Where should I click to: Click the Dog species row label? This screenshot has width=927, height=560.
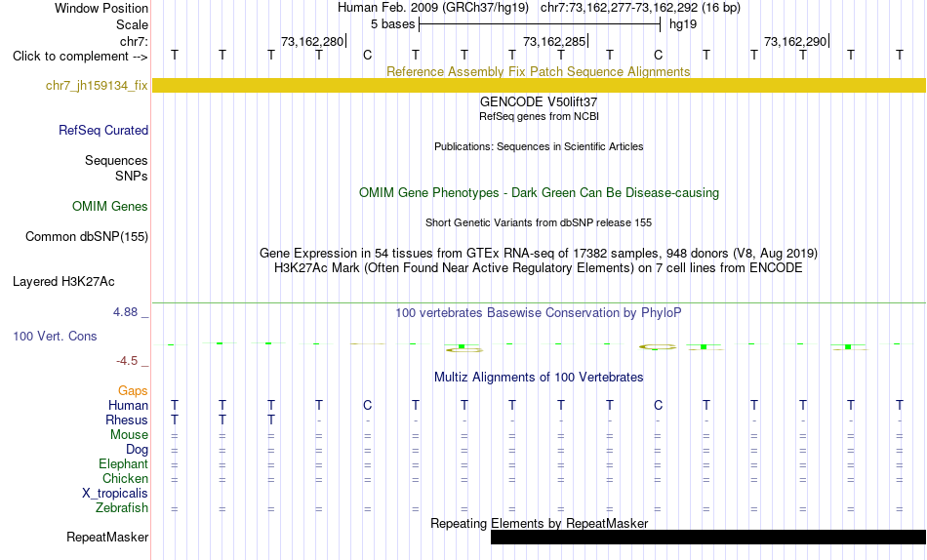[138, 450]
